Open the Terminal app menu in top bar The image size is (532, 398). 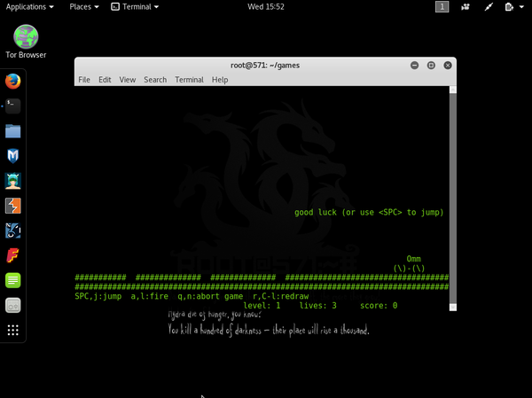point(136,6)
